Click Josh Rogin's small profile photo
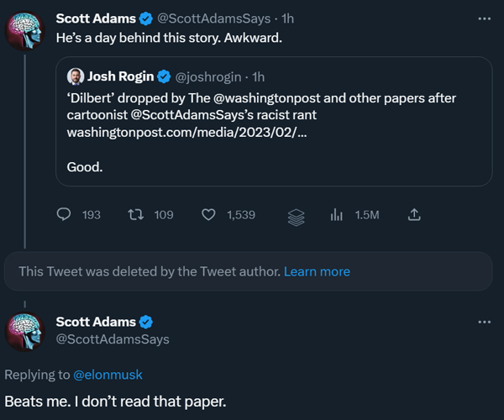The width and height of the screenshot is (504, 420). (76, 76)
